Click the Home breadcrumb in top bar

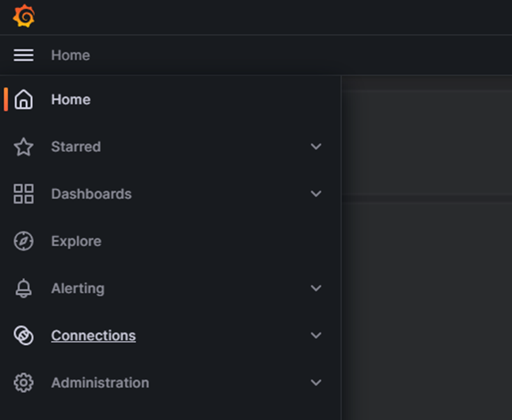click(71, 55)
